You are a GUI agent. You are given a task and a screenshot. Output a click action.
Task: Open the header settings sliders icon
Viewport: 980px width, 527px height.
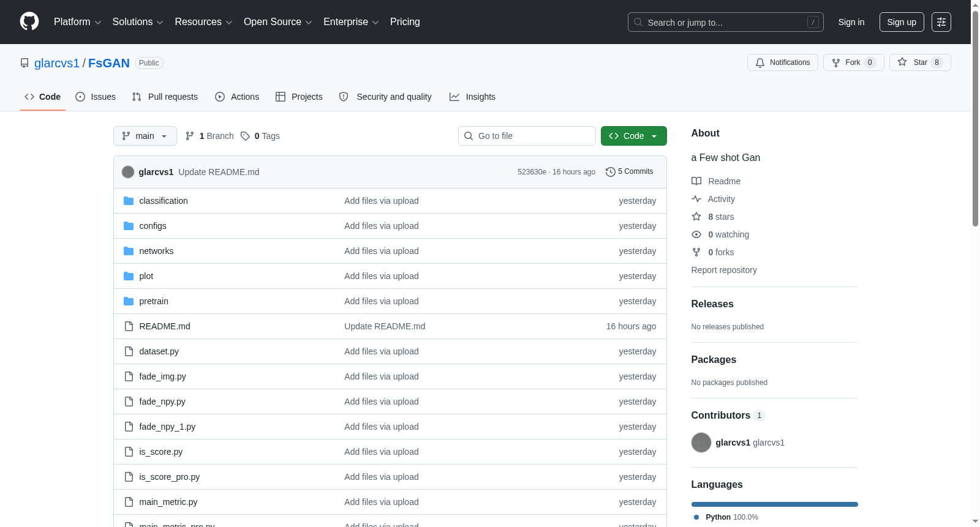941,22
